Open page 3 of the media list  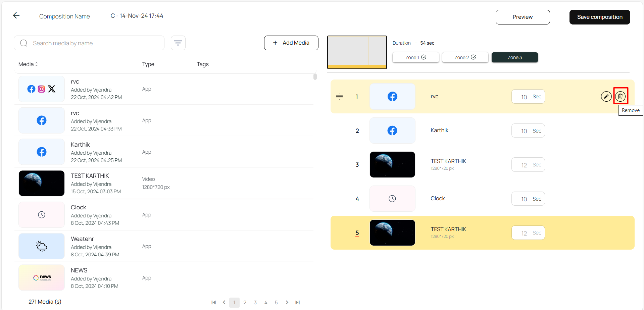pyautogui.click(x=255, y=302)
